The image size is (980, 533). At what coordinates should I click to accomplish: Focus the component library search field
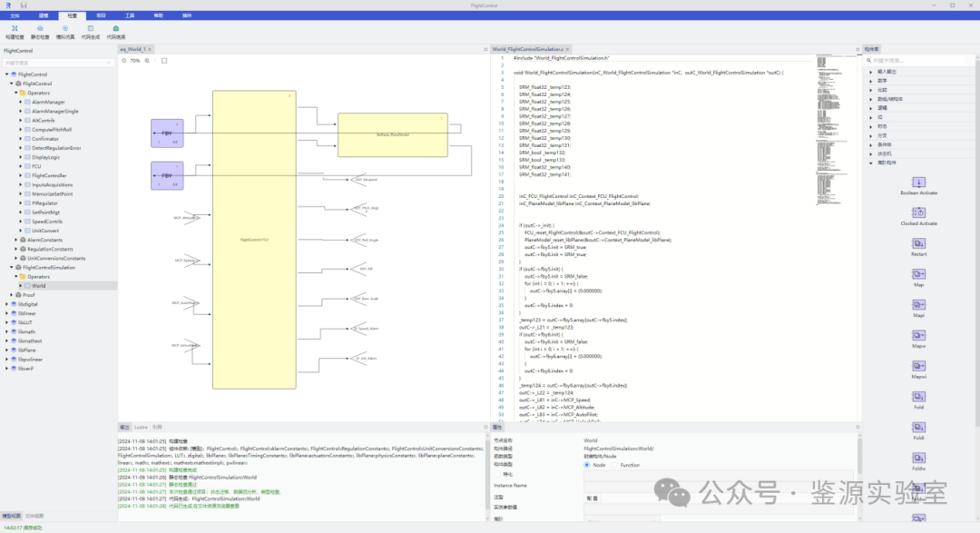coord(916,61)
